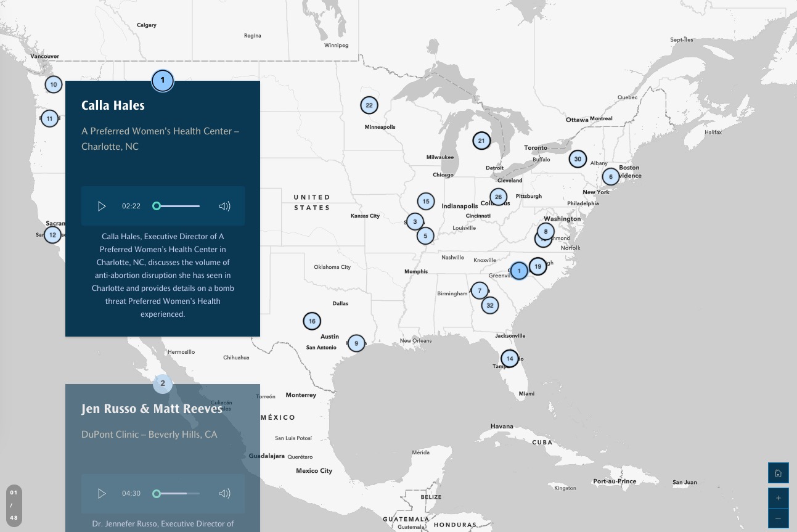Click map marker 14 in Florida
The width and height of the screenshot is (797, 532).
coord(509,358)
